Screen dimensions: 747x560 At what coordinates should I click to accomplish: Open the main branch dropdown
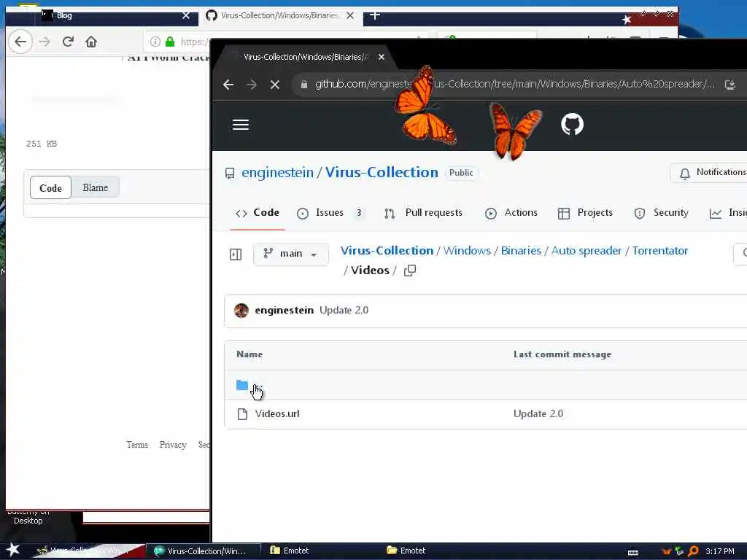coord(290,254)
